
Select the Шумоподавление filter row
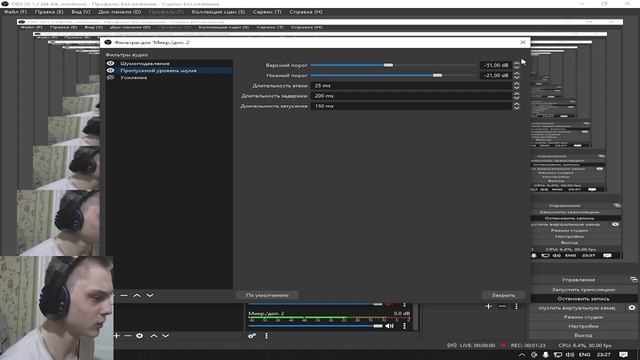pos(169,64)
